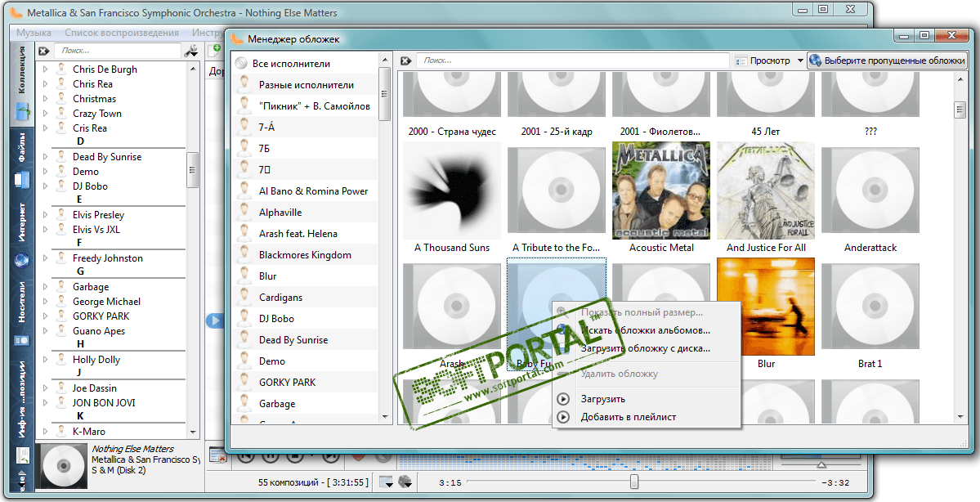Click the Все исполнители disc icon

(x=241, y=64)
